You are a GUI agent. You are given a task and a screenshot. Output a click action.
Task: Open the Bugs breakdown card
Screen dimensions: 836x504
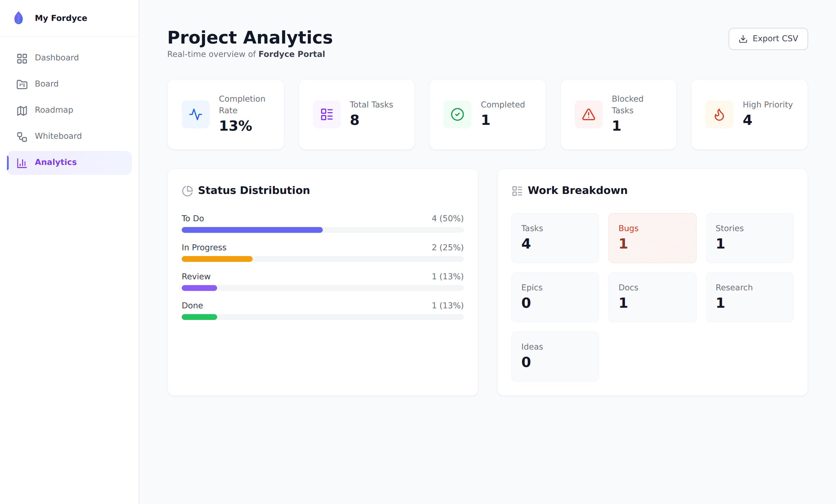click(x=652, y=238)
